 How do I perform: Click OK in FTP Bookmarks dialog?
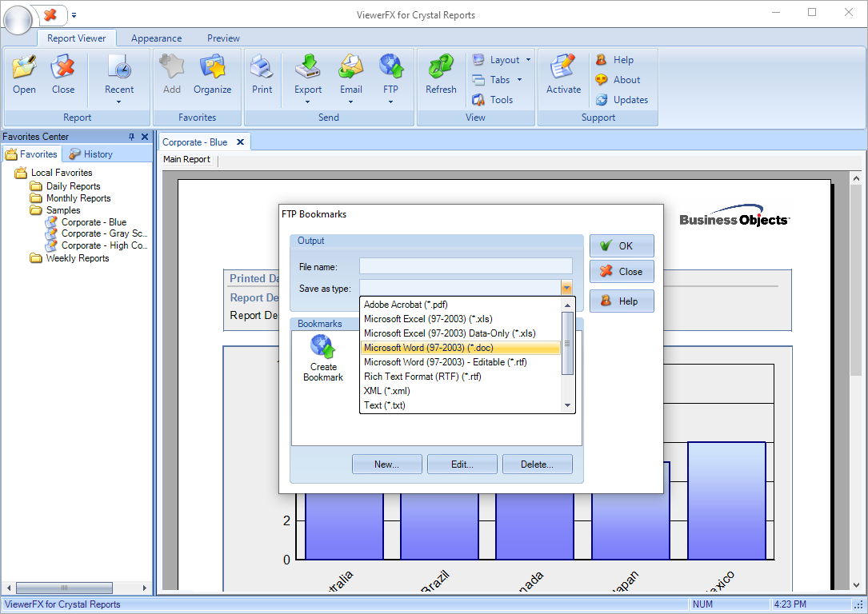coord(622,246)
